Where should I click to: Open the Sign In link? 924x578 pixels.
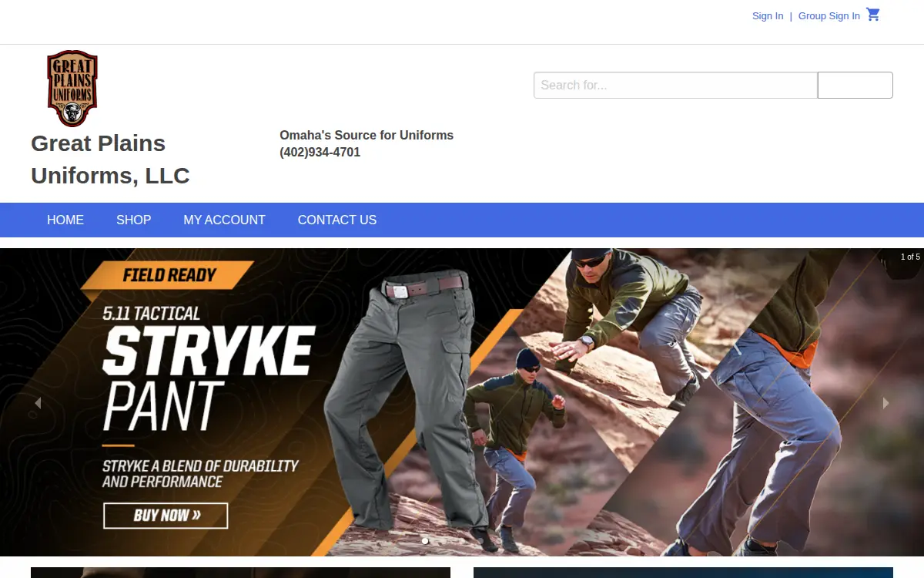(x=768, y=16)
